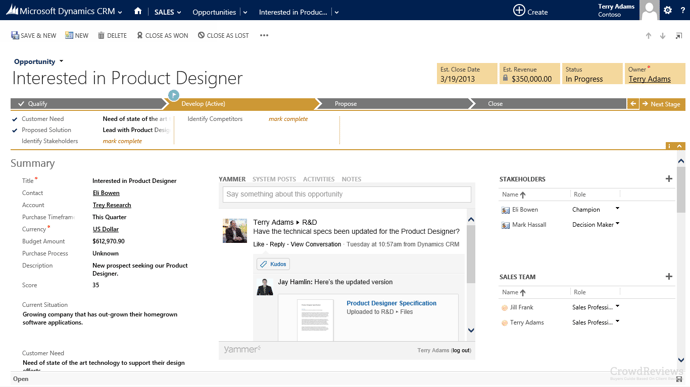Switch to the Activities tab
The image size is (690, 387).
(x=319, y=179)
